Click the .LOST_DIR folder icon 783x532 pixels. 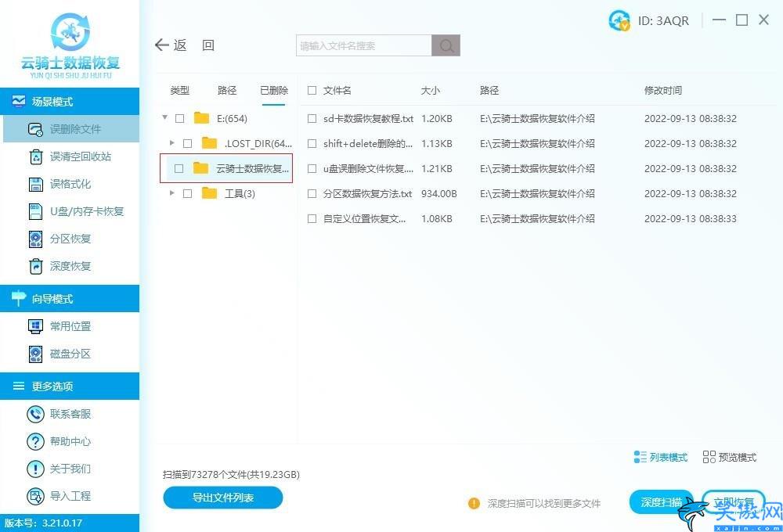pyautogui.click(x=210, y=143)
